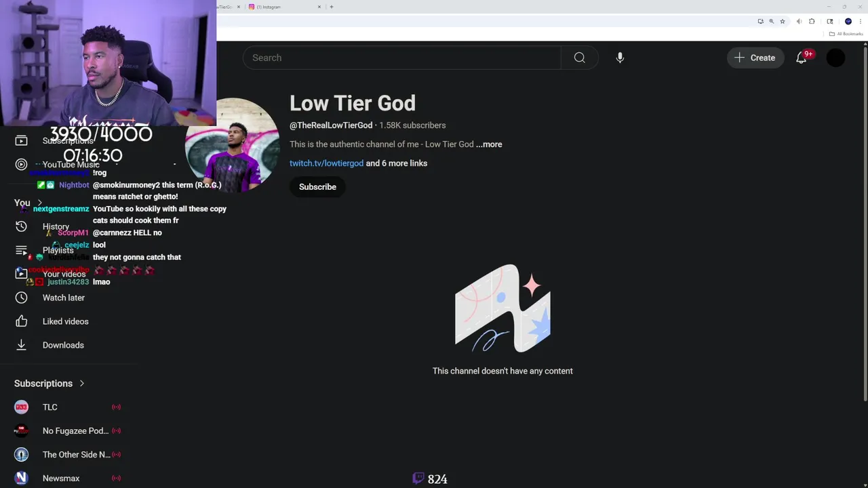Viewport: 868px width, 488px height.
Task: Open Liked videos in the sidebar
Action: [66, 321]
